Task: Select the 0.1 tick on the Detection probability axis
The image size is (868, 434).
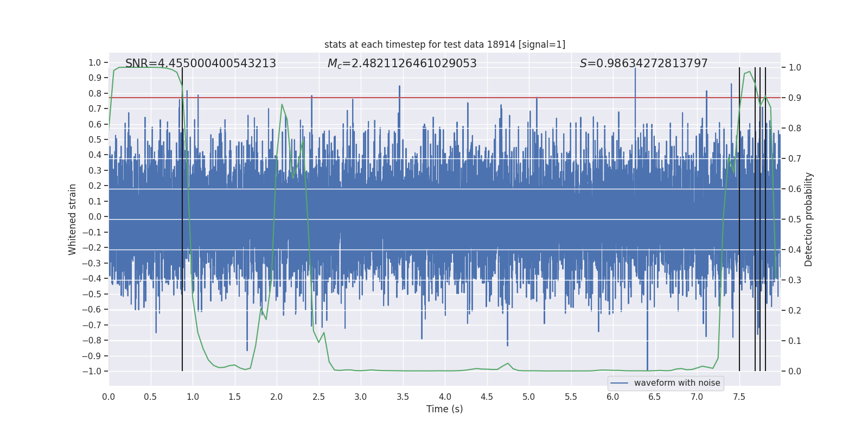Action: (x=795, y=341)
